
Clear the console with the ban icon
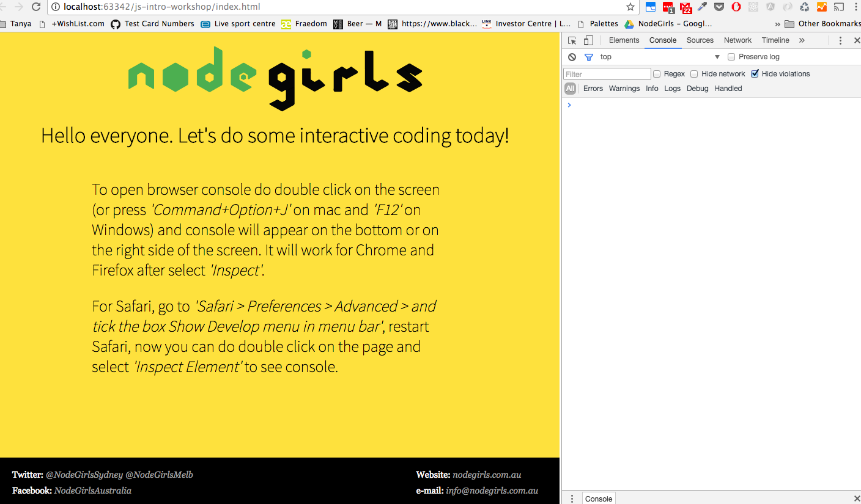tap(572, 57)
